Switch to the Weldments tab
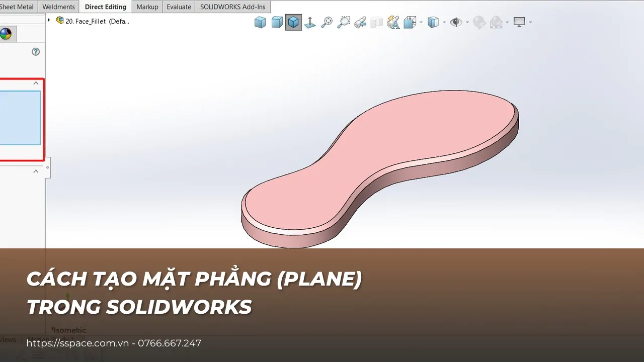This screenshot has height=362, width=644. pos(59,7)
